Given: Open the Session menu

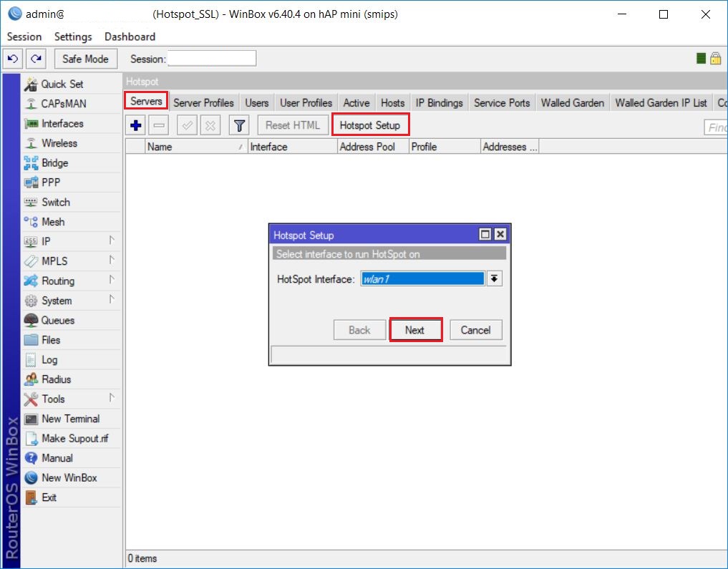Looking at the screenshot, I should 24,37.
